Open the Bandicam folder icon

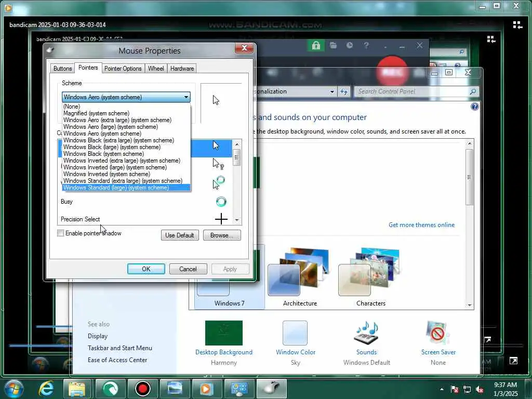pyautogui.click(x=333, y=46)
